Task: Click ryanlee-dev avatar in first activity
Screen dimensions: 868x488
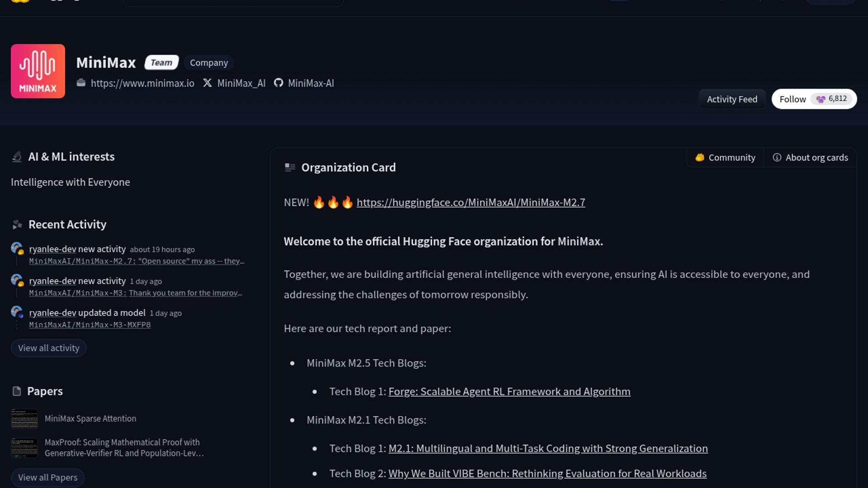Action: pyautogui.click(x=17, y=248)
